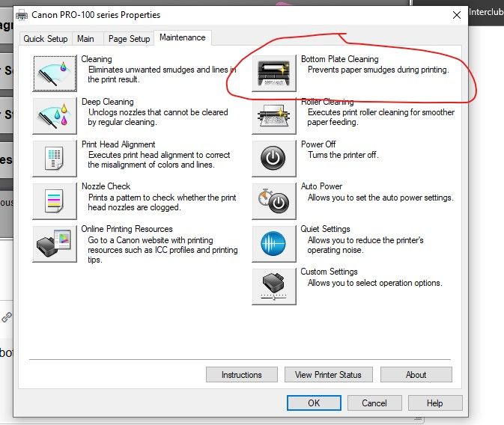The height and width of the screenshot is (425, 504).
Task: Close the Canon PRO-100 Properties dialog
Action: point(456,15)
